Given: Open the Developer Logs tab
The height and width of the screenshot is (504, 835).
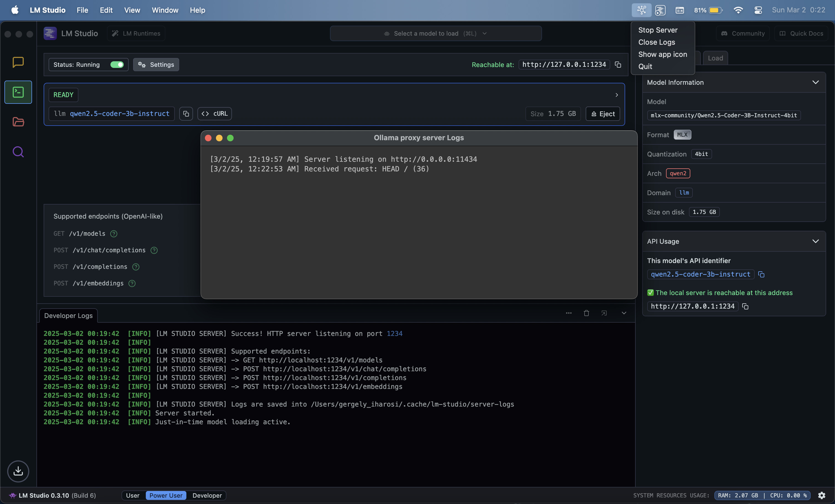Looking at the screenshot, I should coord(68,315).
